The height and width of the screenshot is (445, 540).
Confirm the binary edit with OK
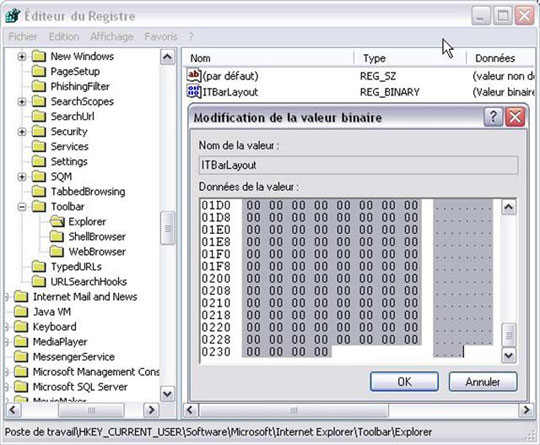(x=404, y=382)
